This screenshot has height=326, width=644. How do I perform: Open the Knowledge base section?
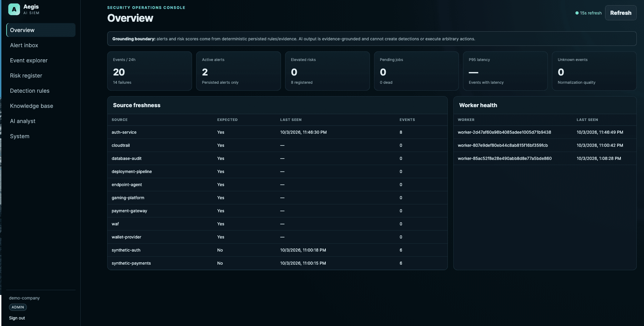[x=41, y=106]
